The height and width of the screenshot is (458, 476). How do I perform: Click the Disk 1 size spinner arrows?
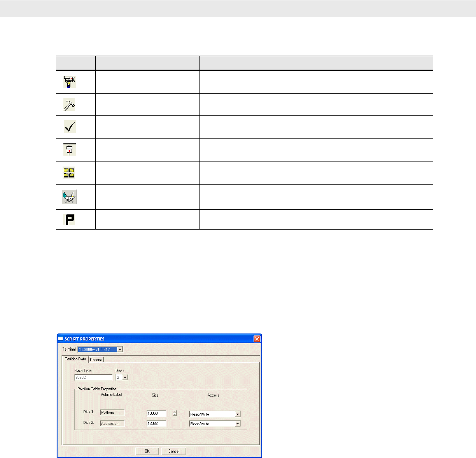(175, 413)
